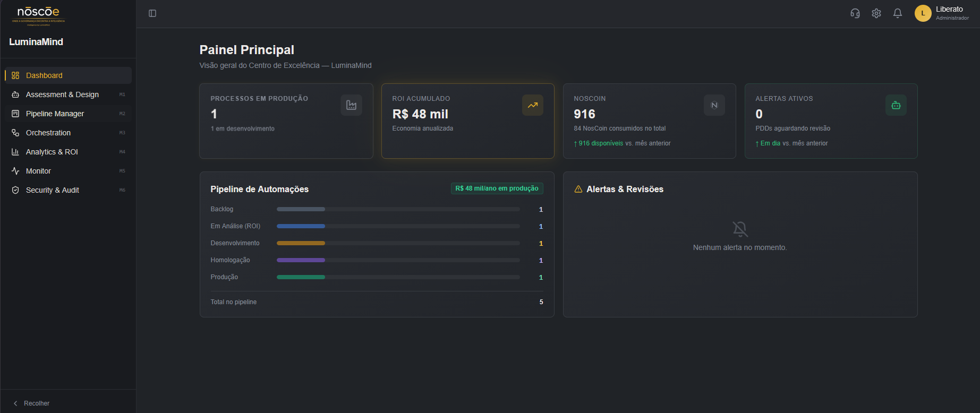Open Security & Audit page
This screenshot has width=980, height=413.
pos(68,190)
